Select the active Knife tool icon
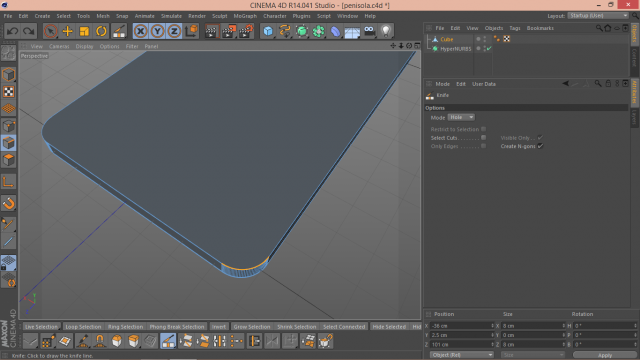Screen dimensions: 640x360 click(x=168, y=341)
